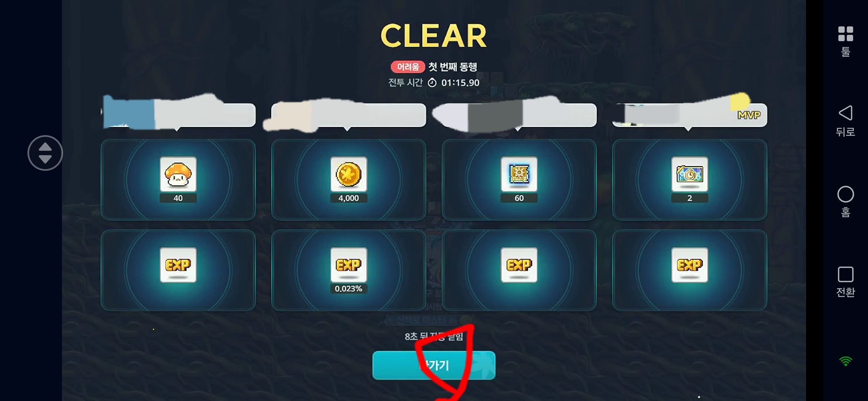The height and width of the screenshot is (401, 868).
Task: Click the teal 나가기 exit button
Action: [x=434, y=365]
